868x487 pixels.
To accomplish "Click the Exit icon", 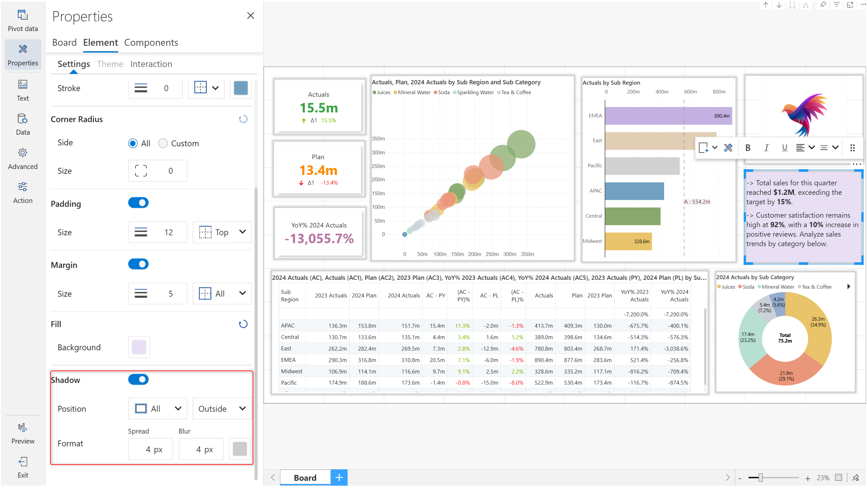I will pos(23,467).
